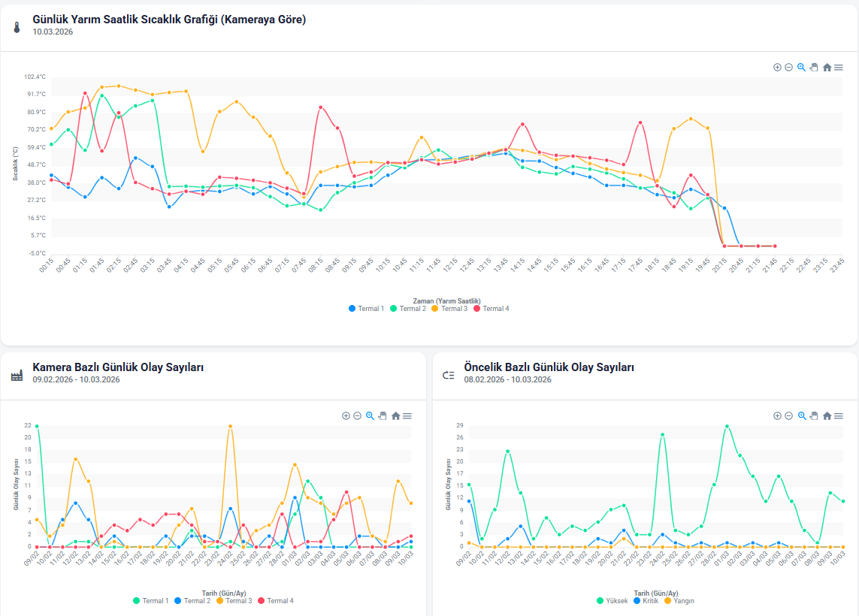Screen dimensions: 859x616
Task: Open the hamburger menu on the Kamera Bazlı chart
Action: click(407, 415)
